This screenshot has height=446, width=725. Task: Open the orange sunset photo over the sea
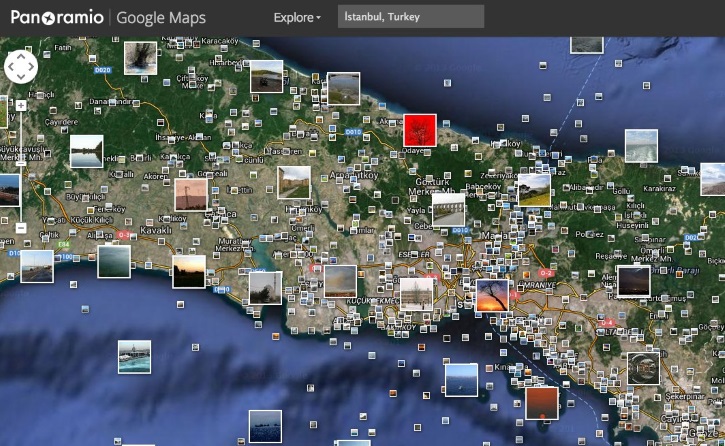[x=541, y=402]
